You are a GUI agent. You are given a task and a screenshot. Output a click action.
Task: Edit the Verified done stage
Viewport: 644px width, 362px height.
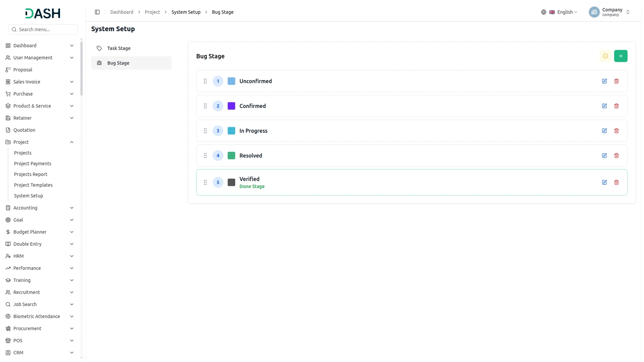pos(604,182)
